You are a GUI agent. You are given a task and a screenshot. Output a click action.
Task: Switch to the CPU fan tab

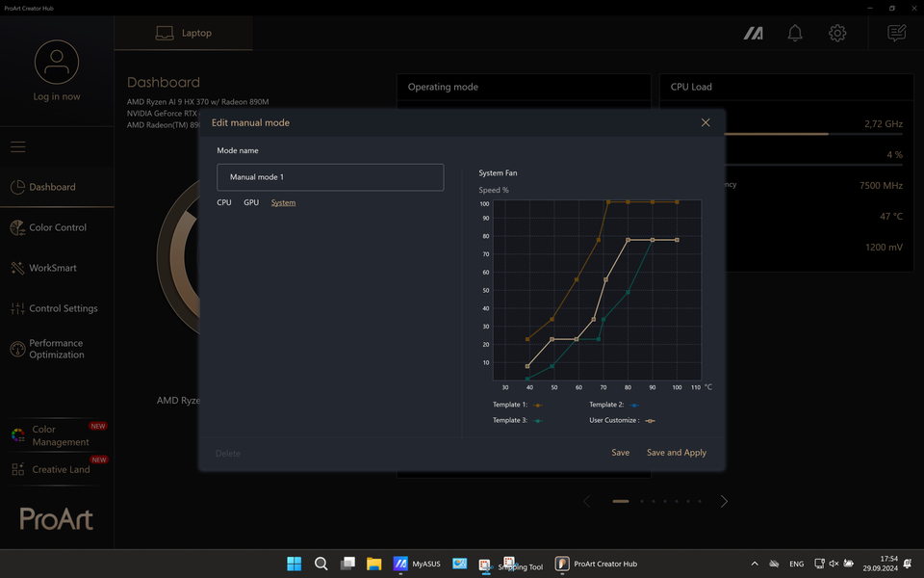coord(224,202)
